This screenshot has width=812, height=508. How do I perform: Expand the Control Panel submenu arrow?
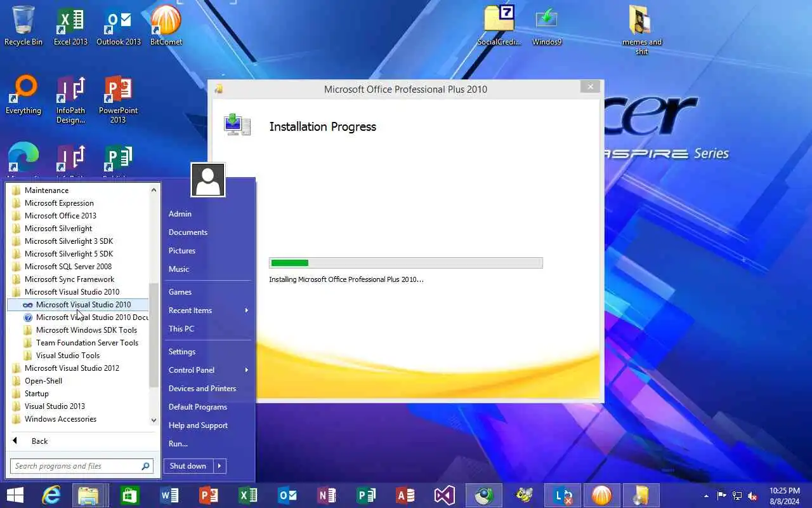(x=247, y=370)
